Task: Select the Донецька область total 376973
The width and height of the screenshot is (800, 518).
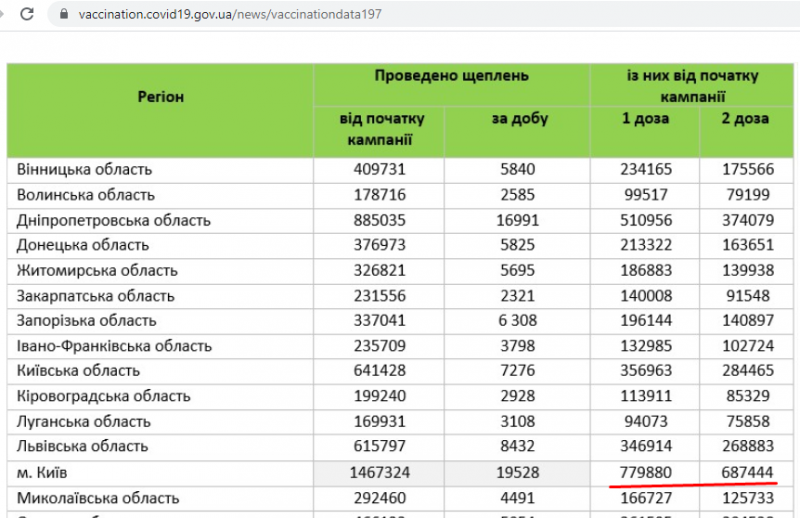Action: coord(380,245)
